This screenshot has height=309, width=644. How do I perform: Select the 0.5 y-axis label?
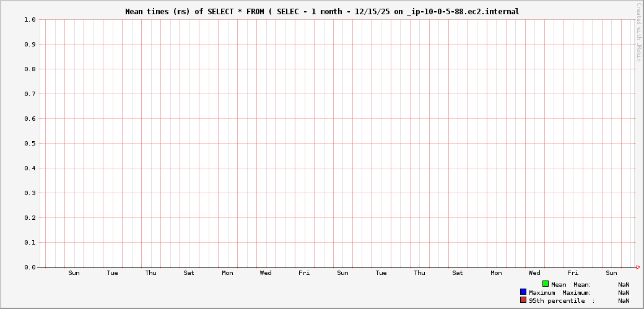pos(30,144)
